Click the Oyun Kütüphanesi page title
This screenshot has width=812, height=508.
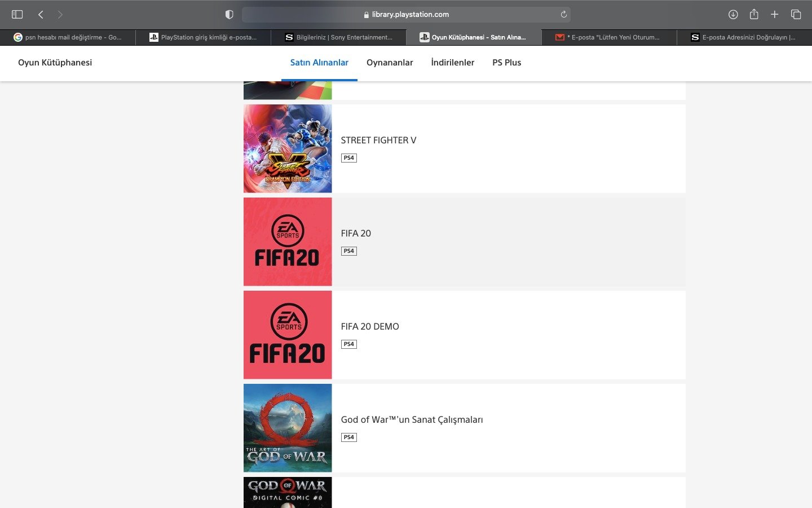(x=55, y=63)
